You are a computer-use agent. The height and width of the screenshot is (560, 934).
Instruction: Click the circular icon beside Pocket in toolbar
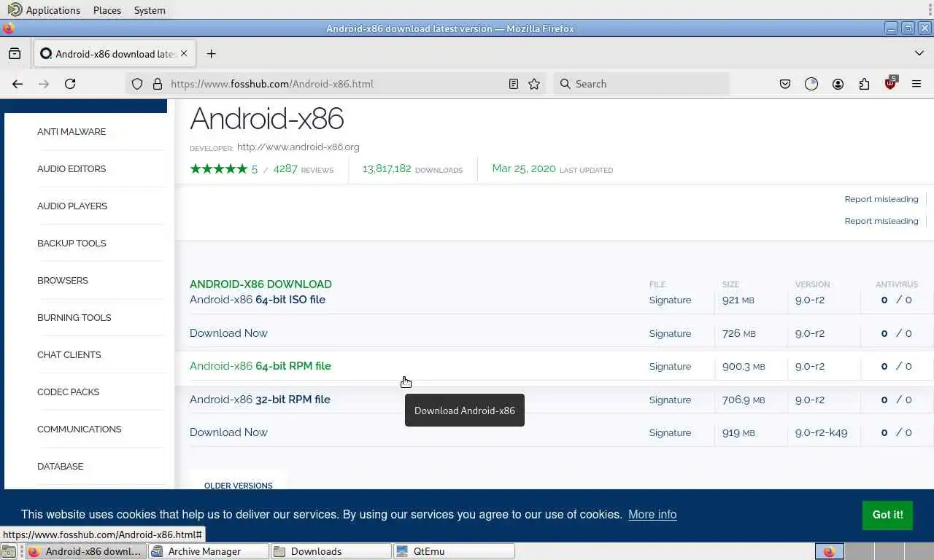pyautogui.click(x=811, y=84)
